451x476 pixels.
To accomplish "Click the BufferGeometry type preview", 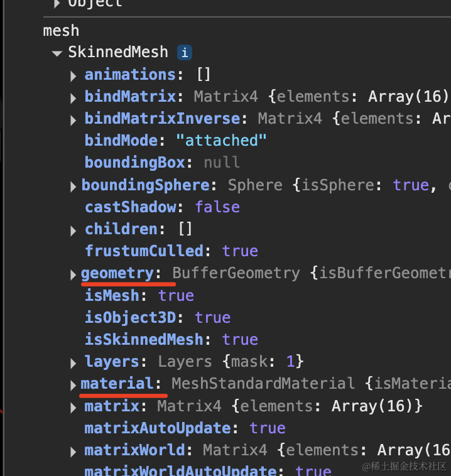I will [236, 273].
